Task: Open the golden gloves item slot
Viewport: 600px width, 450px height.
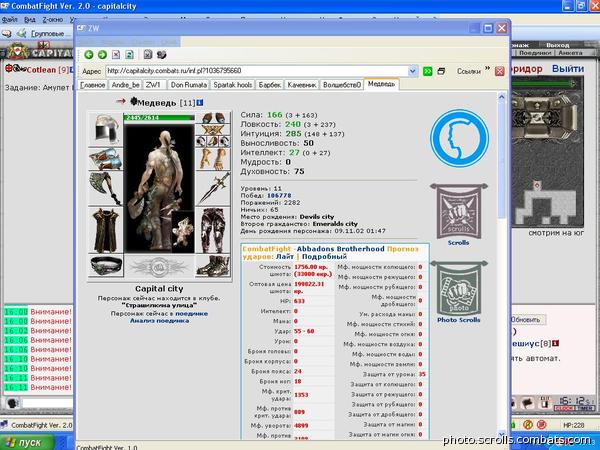Action: point(213,159)
